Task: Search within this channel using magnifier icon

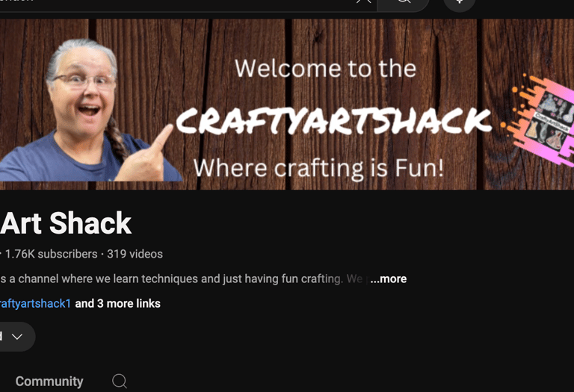Action: [x=120, y=381]
